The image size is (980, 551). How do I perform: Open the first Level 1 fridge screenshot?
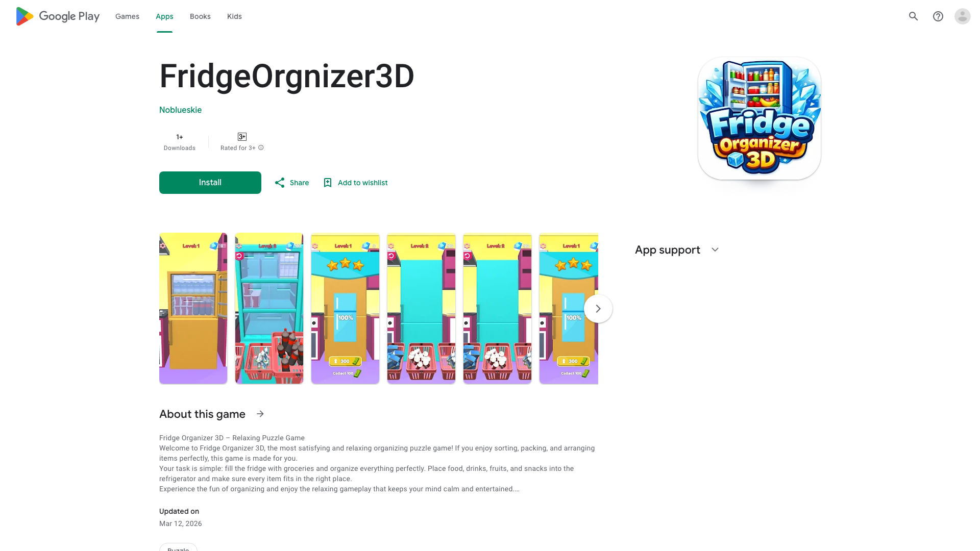[193, 308]
